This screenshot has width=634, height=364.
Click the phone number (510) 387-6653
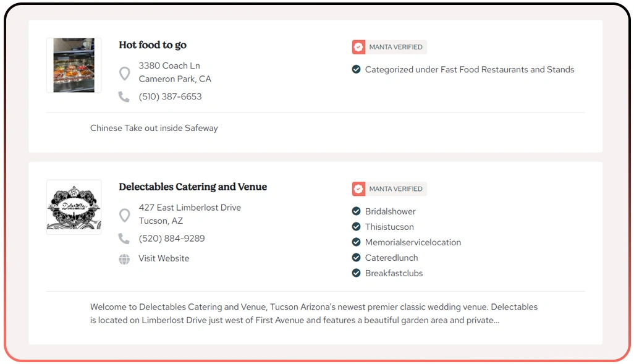[x=172, y=96]
